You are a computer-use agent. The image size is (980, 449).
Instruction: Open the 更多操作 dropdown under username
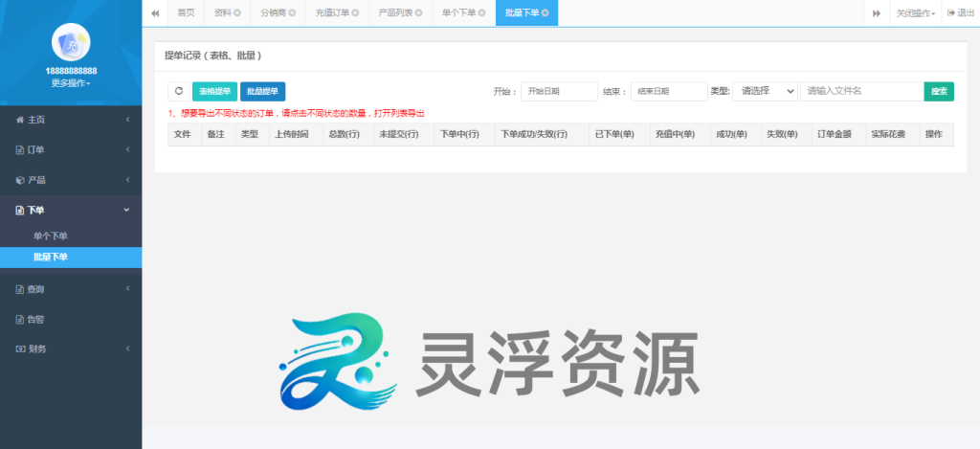(71, 83)
